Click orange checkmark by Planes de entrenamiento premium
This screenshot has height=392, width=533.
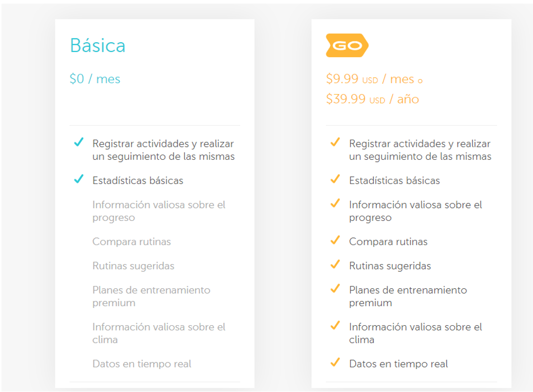click(x=335, y=288)
